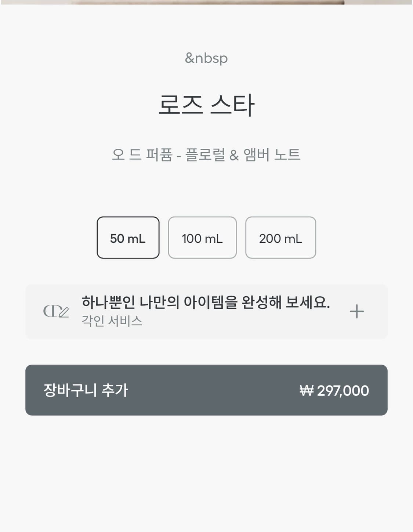Screen dimensions: 413x532
Task: Click the 로즈 스타 product title
Action: 206,105
